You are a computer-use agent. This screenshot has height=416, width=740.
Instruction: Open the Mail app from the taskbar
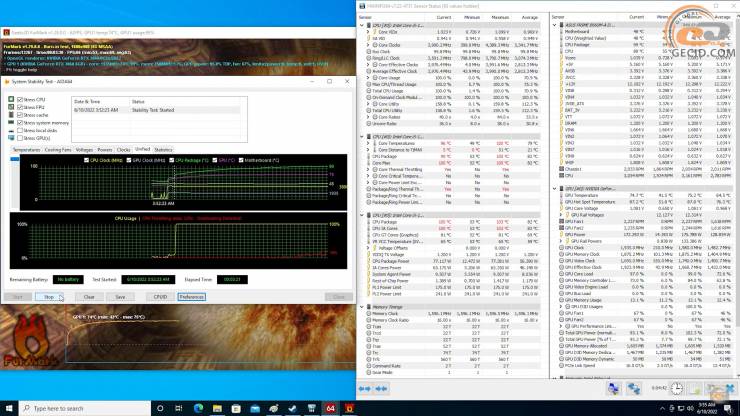255,408
